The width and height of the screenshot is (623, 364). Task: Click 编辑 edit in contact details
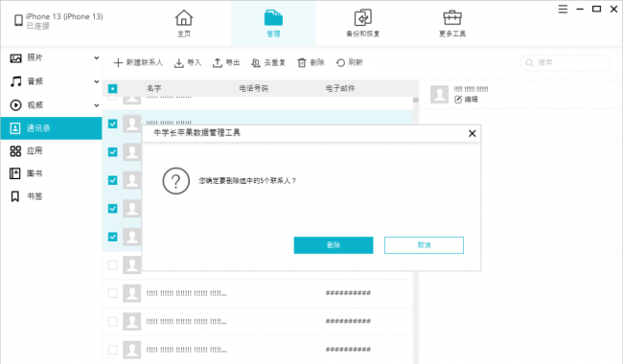coord(467,100)
